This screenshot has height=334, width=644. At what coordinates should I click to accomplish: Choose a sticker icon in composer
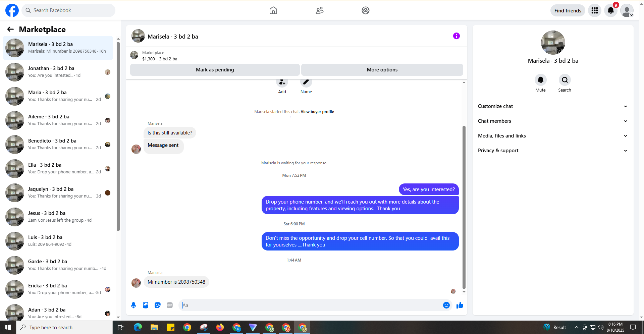pos(158,305)
